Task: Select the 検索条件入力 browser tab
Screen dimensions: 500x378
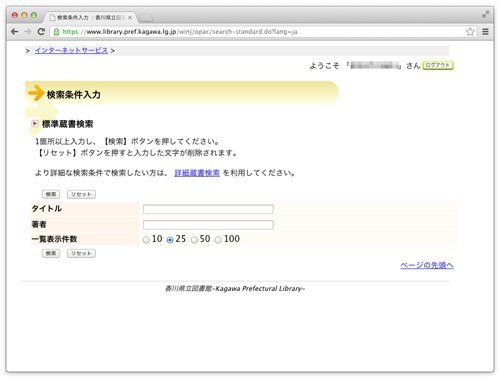Action: (90, 17)
